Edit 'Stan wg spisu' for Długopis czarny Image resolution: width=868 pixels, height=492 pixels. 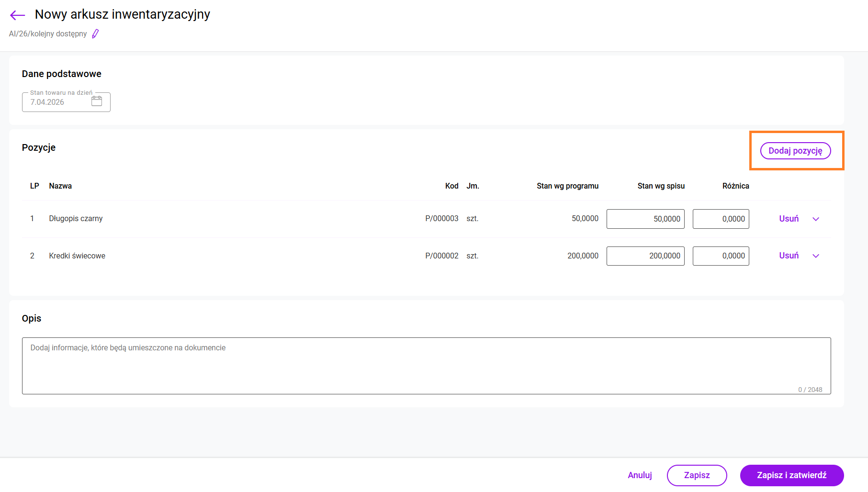pos(645,219)
